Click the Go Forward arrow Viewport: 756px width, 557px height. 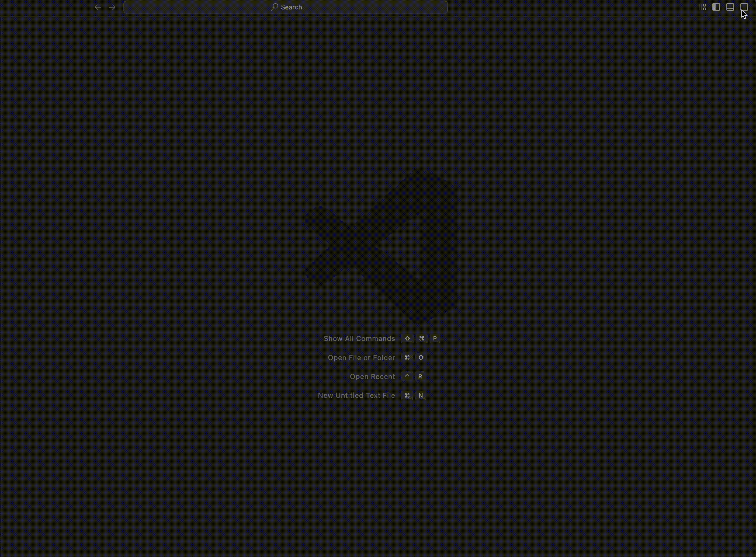click(x=112, y=7)
